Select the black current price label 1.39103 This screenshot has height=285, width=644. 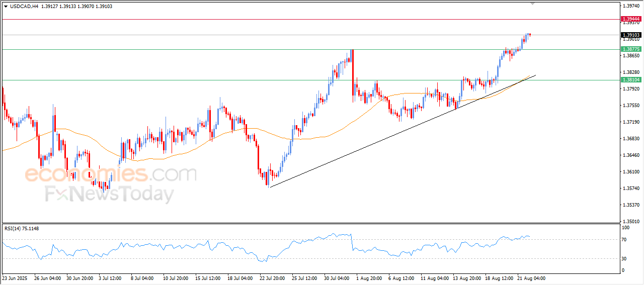tap(631, 35)
